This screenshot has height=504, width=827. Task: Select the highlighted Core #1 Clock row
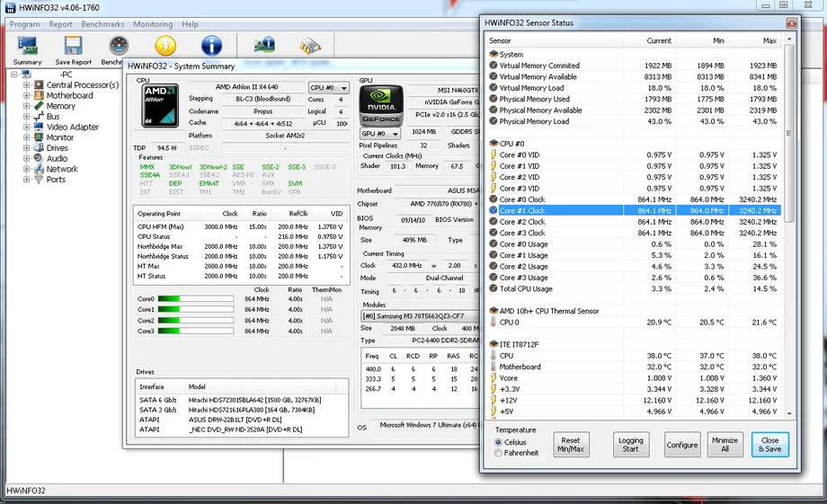point(634,210)
